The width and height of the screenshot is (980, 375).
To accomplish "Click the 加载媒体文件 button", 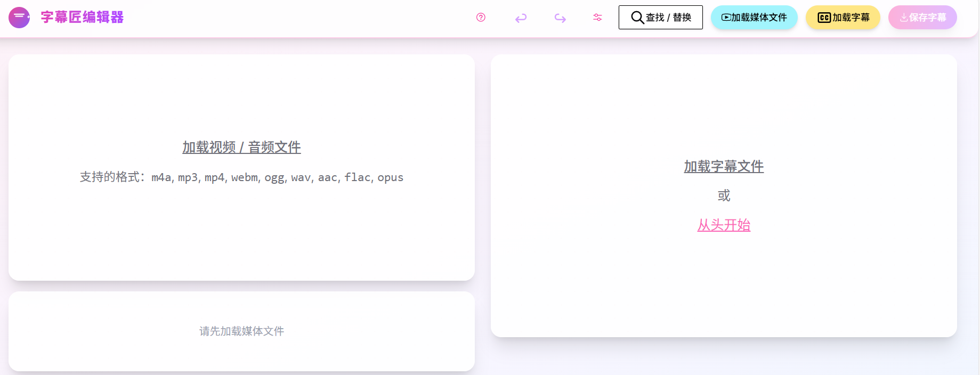I will coord(754,18).
